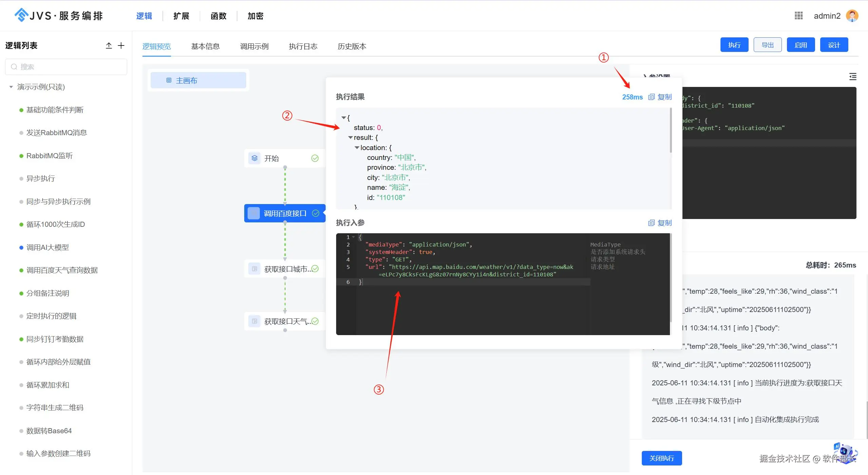Screen dimensions: 868x475
Task: Click the plus icon to add logic
Action: 121,45
